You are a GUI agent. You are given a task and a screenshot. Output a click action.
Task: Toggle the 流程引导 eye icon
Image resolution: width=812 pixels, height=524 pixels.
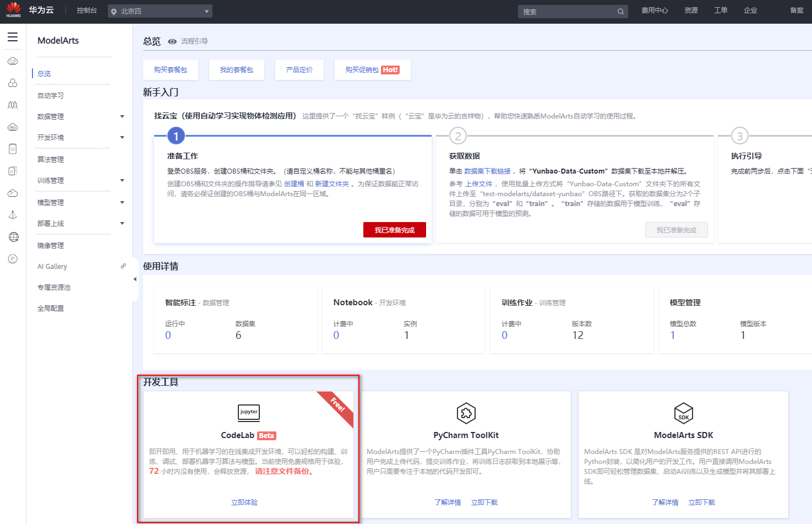pyautogui.click(x=172, y=41)
